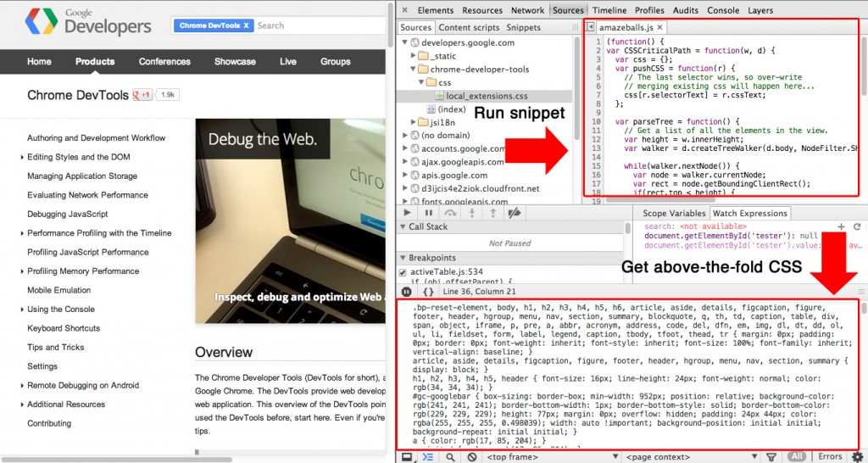Refresh the watch expressions list

click(x=857, y=227)
